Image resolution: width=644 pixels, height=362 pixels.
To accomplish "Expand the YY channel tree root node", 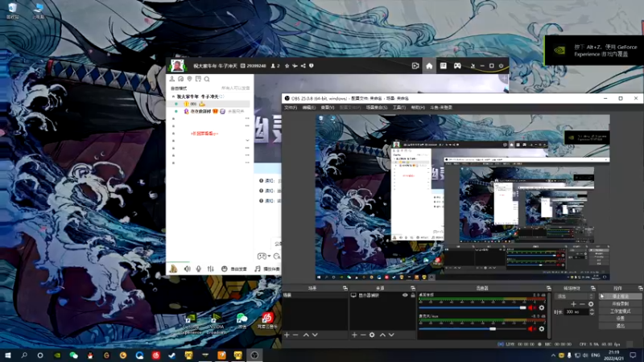I will [174, 96].
